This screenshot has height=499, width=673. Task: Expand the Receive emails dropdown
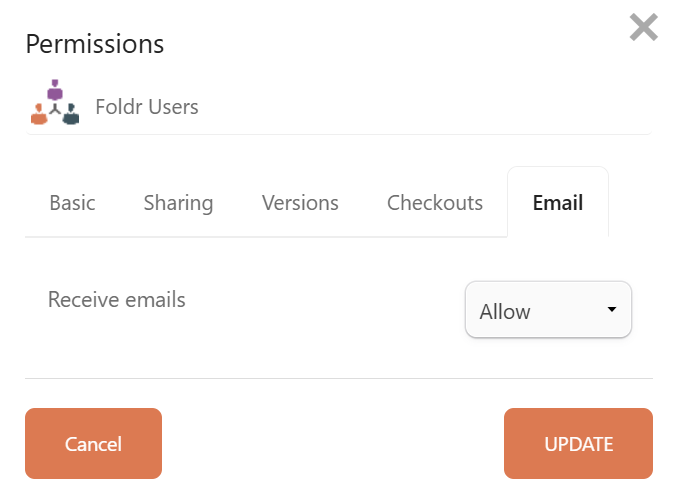(548, 310)
